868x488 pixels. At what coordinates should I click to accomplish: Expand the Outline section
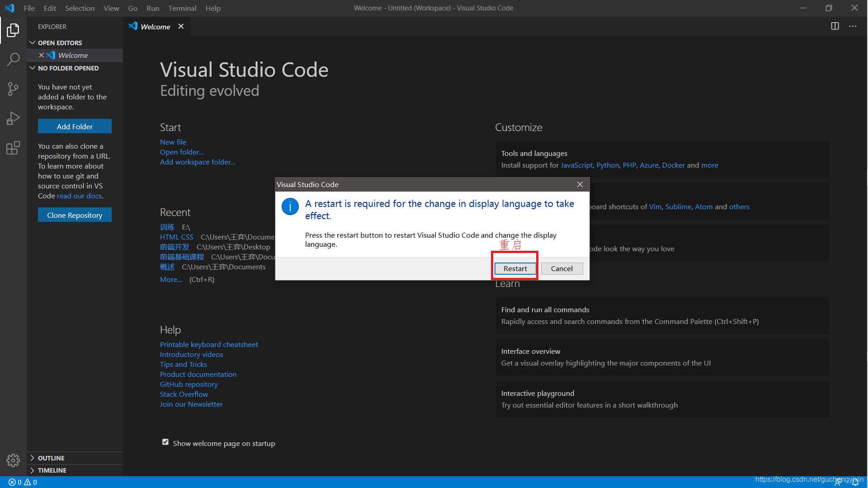75,458
